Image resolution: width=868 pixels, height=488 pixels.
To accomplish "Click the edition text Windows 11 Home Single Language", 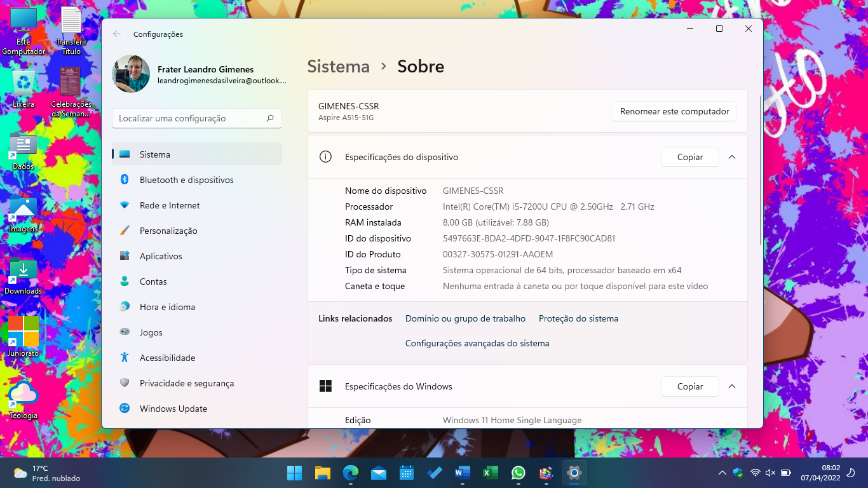I will pos(512,420).
